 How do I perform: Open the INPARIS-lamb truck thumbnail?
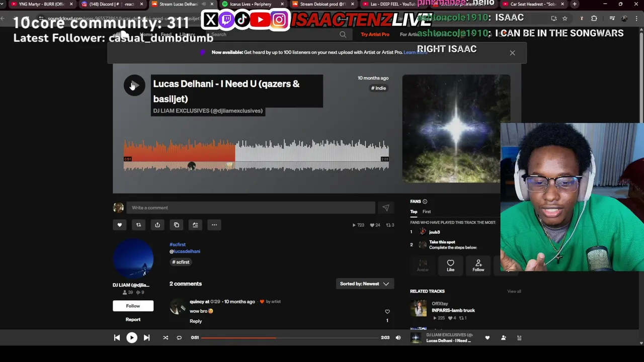[418, 309]
